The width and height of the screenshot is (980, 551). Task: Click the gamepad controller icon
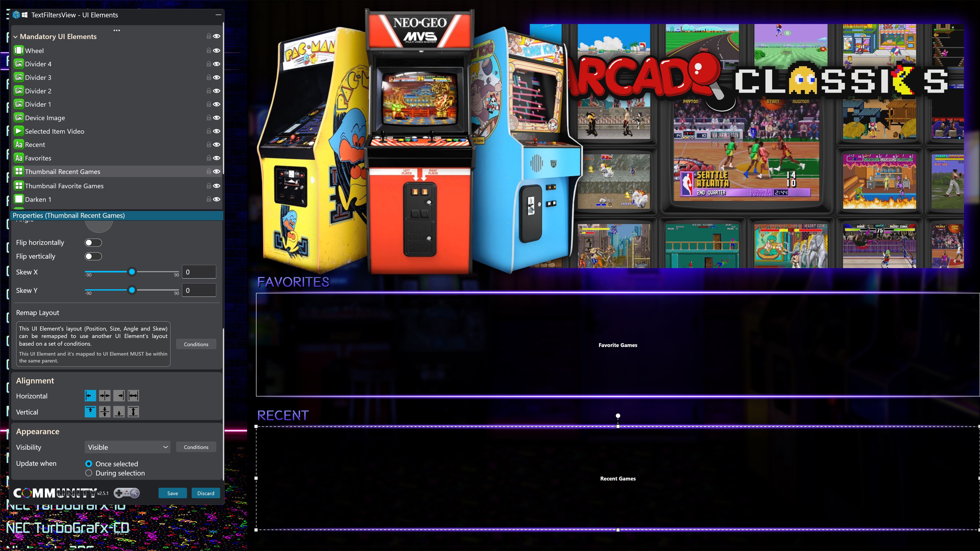pos(127,493)
